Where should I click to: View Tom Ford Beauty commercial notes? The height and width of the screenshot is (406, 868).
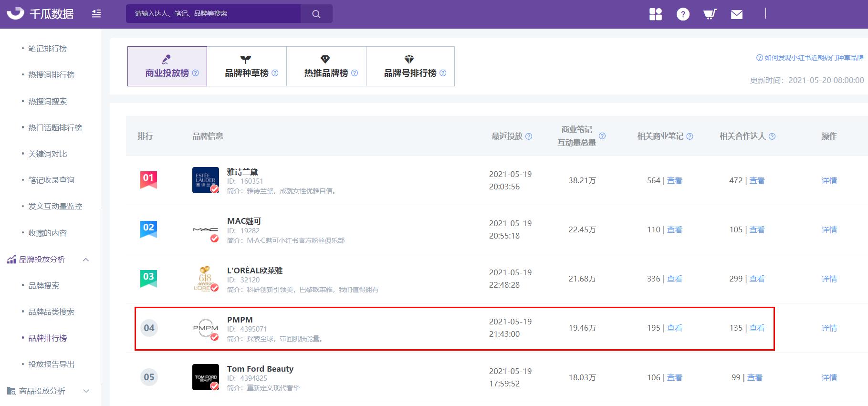[674, 377]
